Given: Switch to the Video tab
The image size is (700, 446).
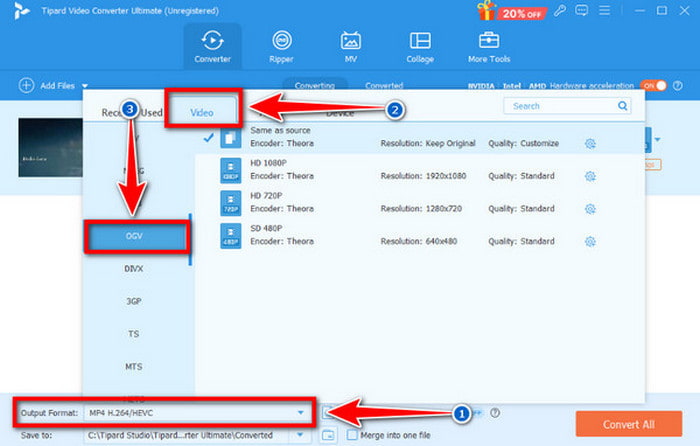Looking at the screenshot, I should pos(202,113).
